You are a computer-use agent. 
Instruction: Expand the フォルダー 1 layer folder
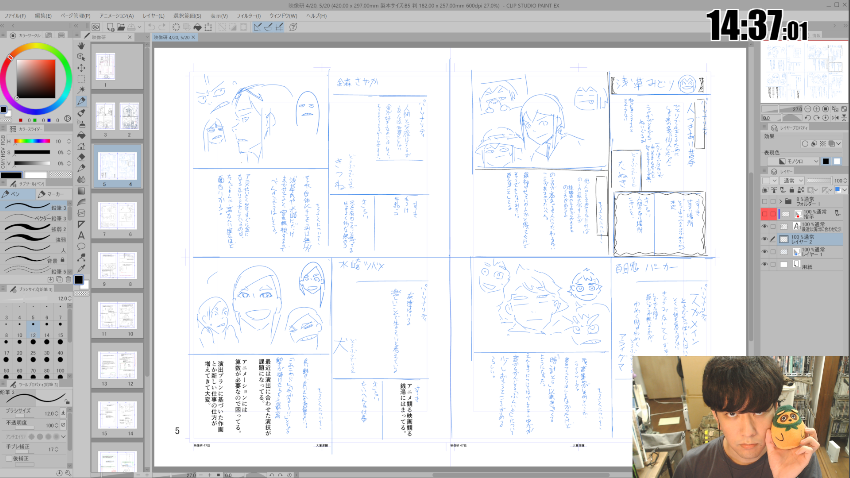781,201
